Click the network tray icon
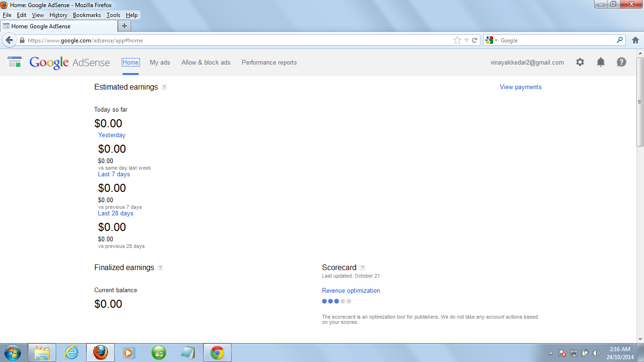 574,353
